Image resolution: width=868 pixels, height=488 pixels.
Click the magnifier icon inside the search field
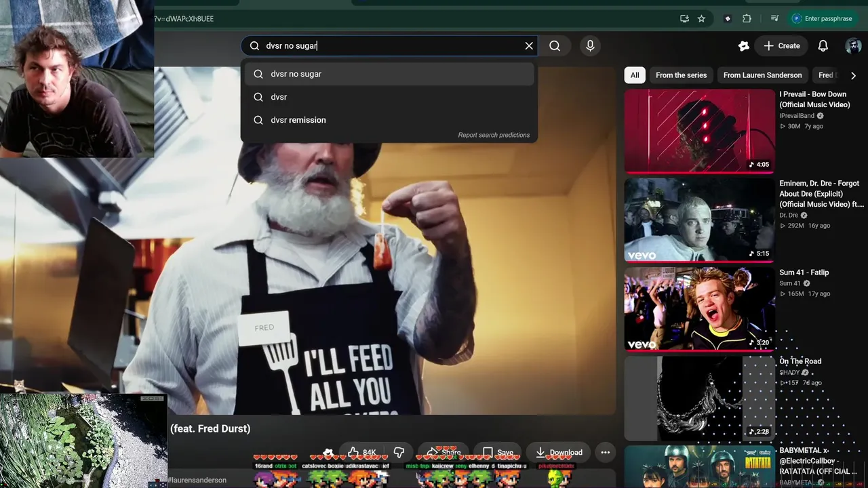tap(254, 46)
